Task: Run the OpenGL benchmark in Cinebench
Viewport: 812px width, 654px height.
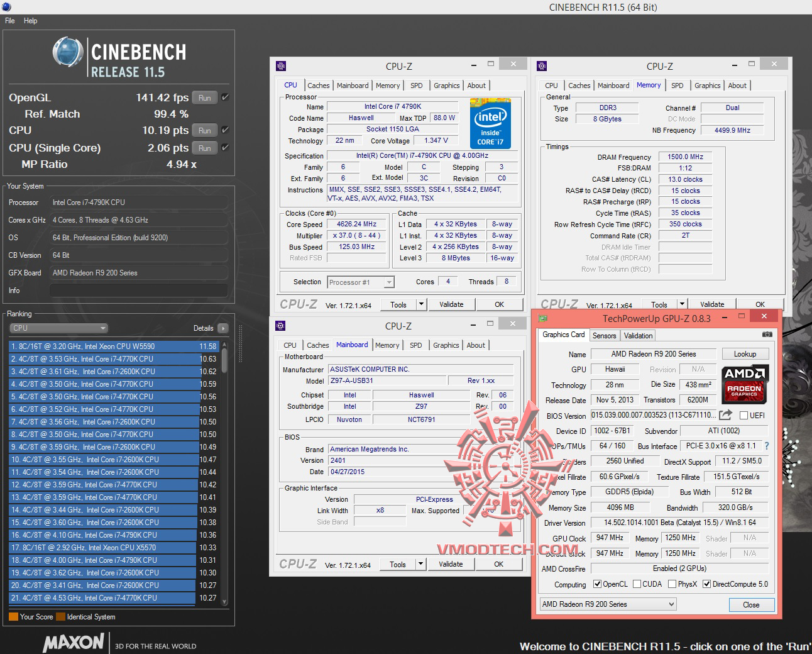Action: coord(205,97)
